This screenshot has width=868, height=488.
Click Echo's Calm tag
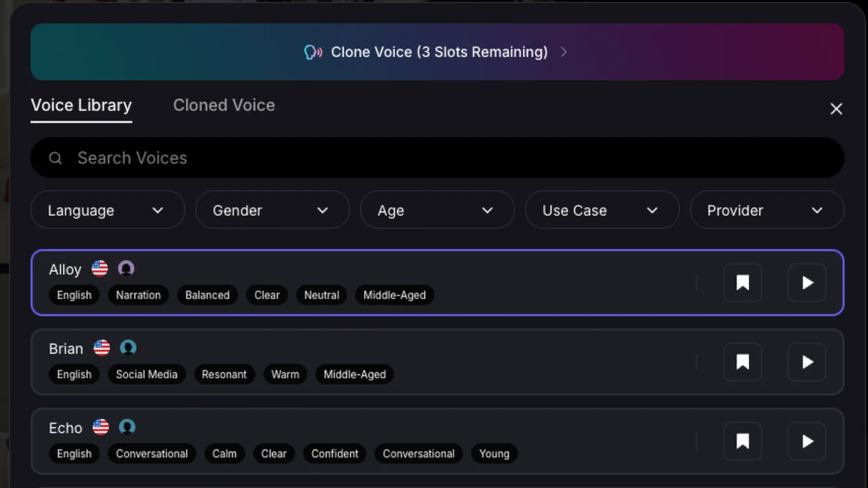[x=224, y=454]
